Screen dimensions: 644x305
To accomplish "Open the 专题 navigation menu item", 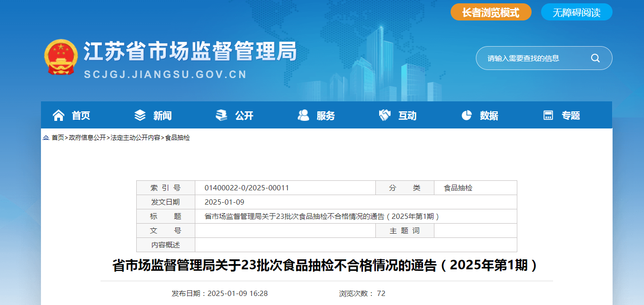I will point(571,115).
